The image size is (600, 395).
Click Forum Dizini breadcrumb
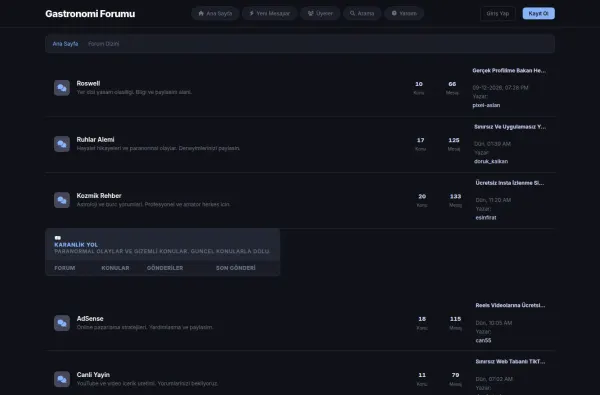click(x=103, y=44)
